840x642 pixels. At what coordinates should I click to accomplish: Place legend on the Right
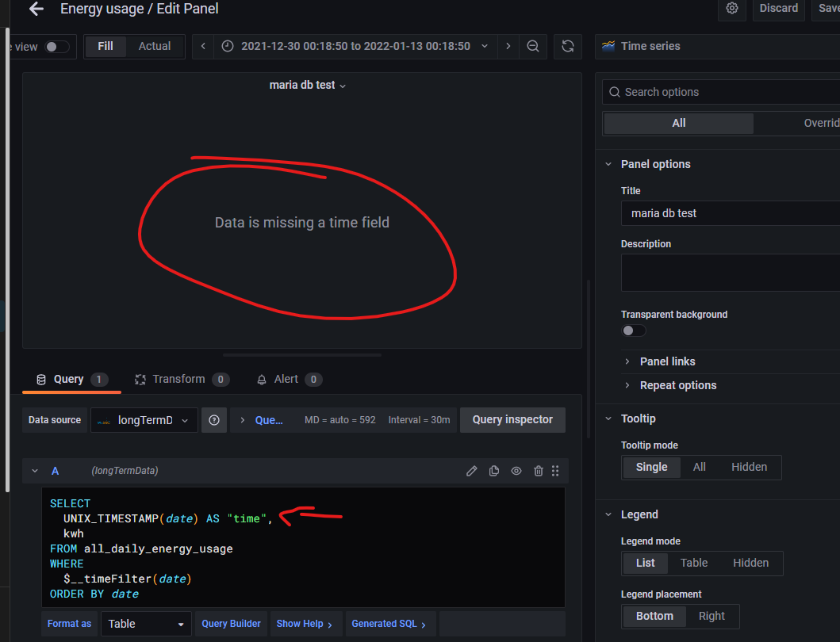click(x=712, y=617)
